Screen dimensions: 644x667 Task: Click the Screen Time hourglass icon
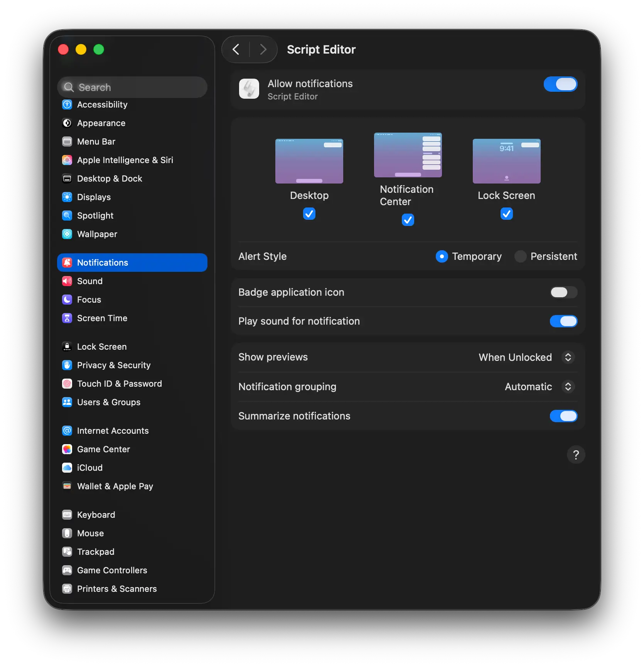(67, 318)
